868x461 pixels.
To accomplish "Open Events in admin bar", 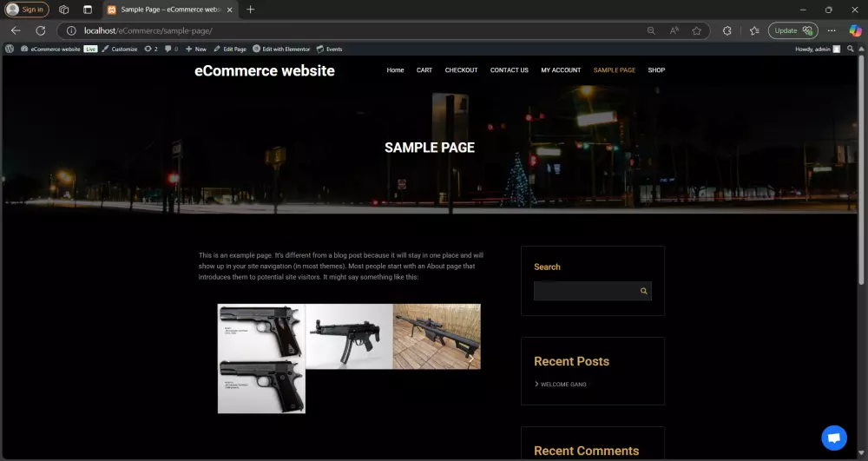I will 329,49.
